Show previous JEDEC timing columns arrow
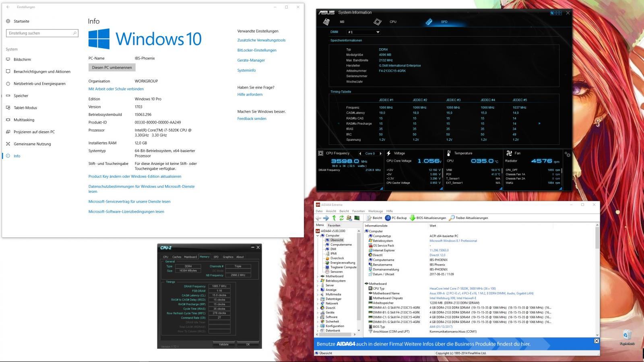The image size is (644, 362). tap(338, 123)
